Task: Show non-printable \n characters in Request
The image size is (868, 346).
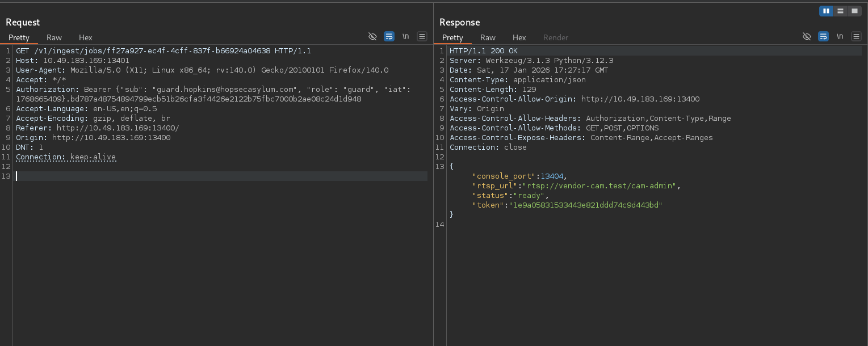Action: click(x=405, y=36)
